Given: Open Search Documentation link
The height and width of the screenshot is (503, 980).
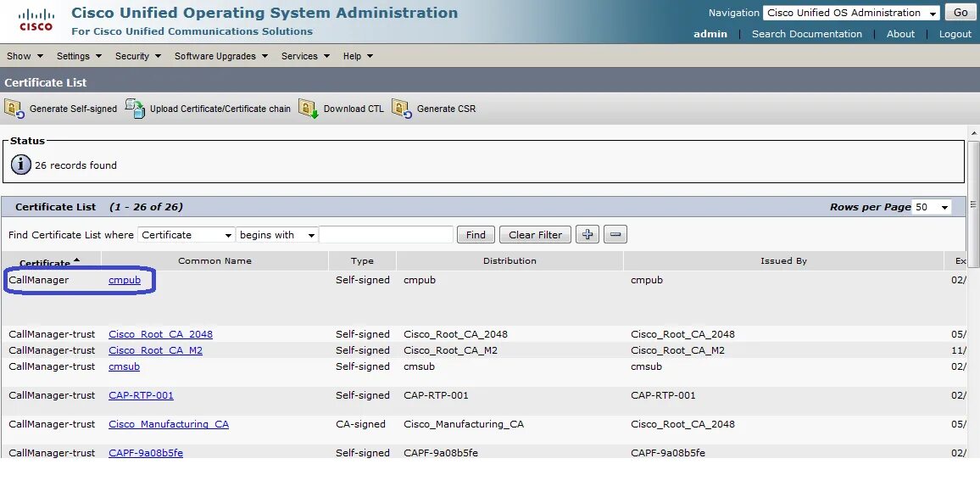Looking at the screenshot, I should [x=807, y=34].
